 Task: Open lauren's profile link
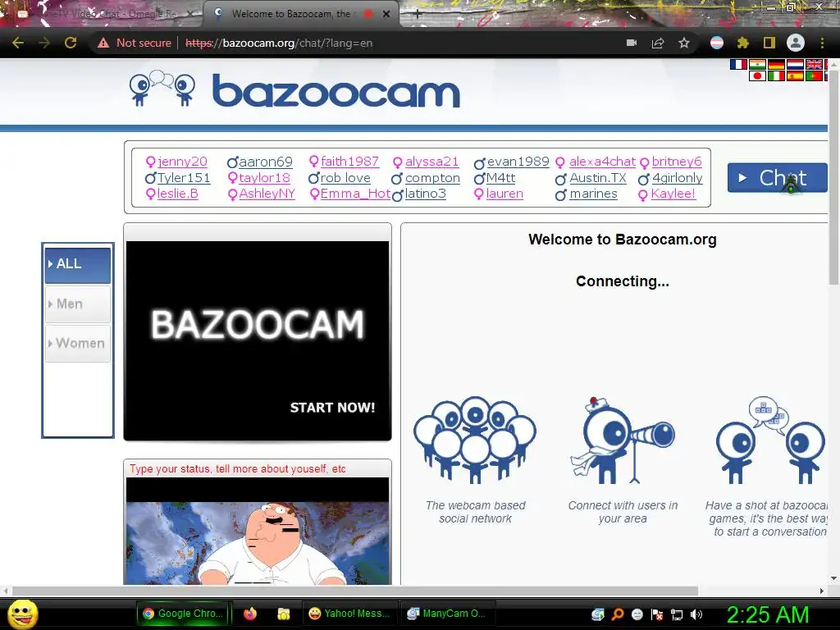(x=504, y=194)
